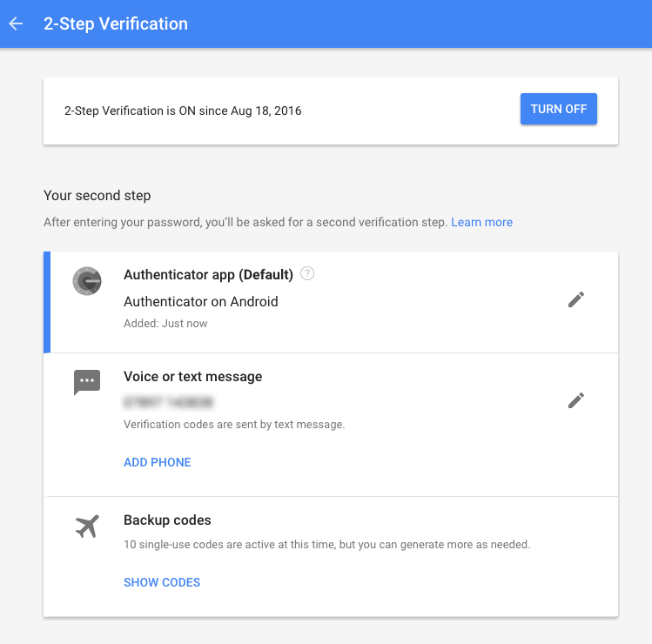The height and width of the screenshot is (644, 652).
Task: Select the 2-Step Verification header title
Action: pyautogui.click(x=116, y=24)
